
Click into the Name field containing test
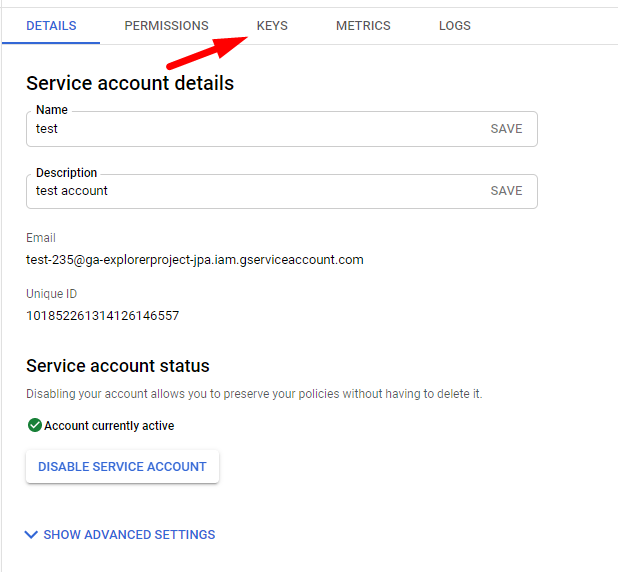250,129
